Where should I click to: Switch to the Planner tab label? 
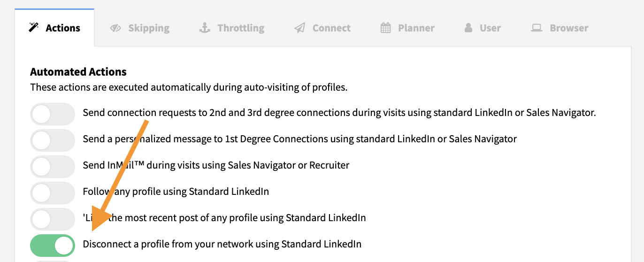click(416, 28)
